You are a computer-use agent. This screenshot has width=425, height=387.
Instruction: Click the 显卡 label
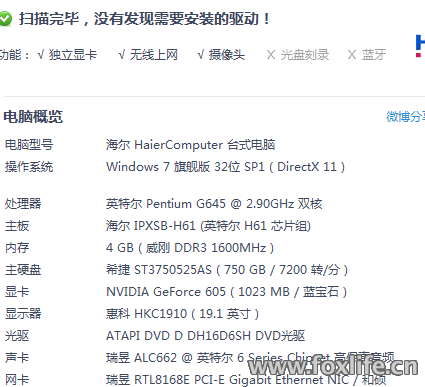point(17,292)
